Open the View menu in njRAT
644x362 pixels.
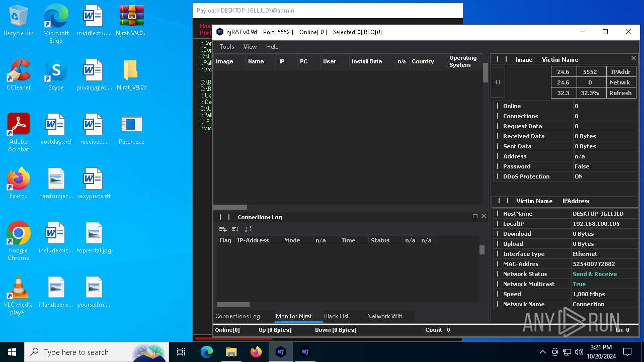(250, 47)
